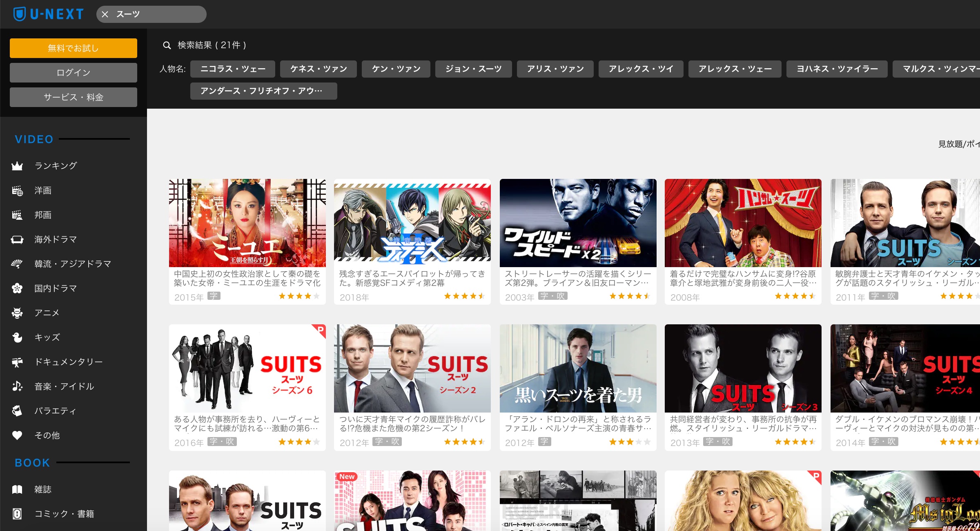Click the キッズ duck icon
Viewport: 980px width, 531px height.
click(x=17, y=337)
